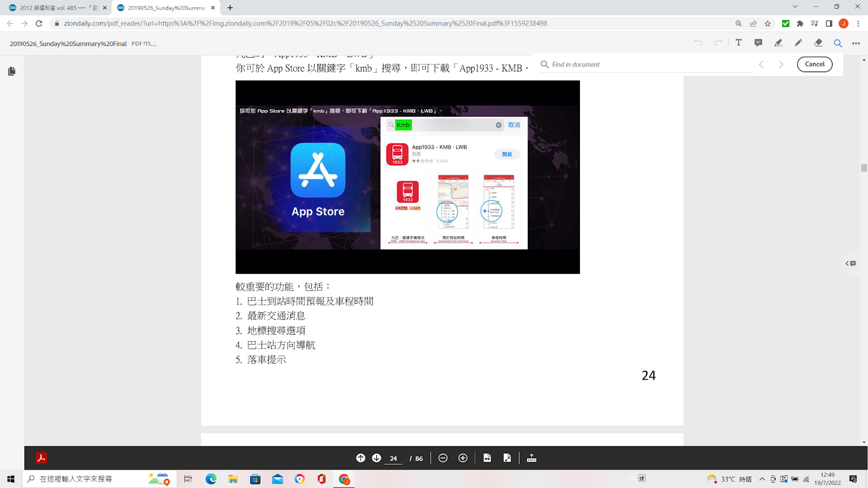Open the Windows notification center

pos(853,479)
